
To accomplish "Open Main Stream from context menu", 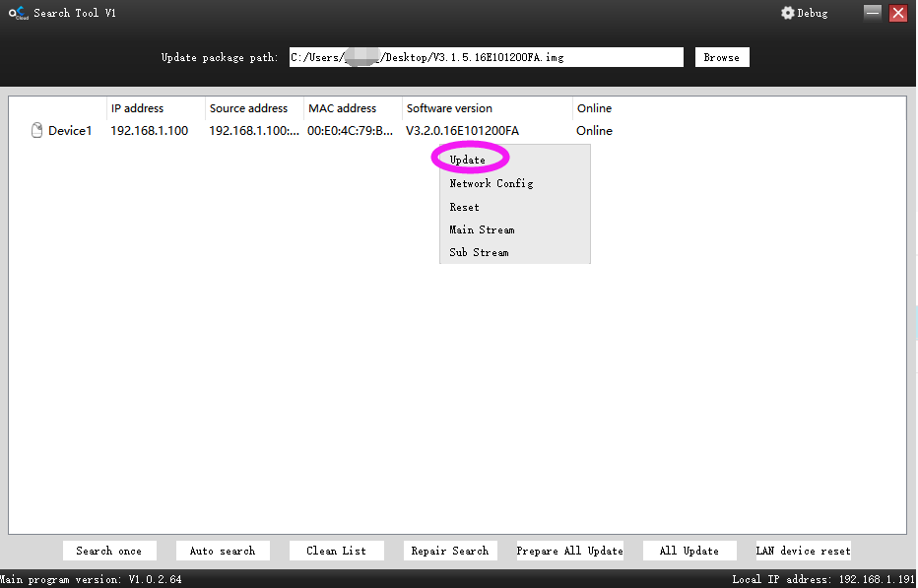I will coord(482,229).
